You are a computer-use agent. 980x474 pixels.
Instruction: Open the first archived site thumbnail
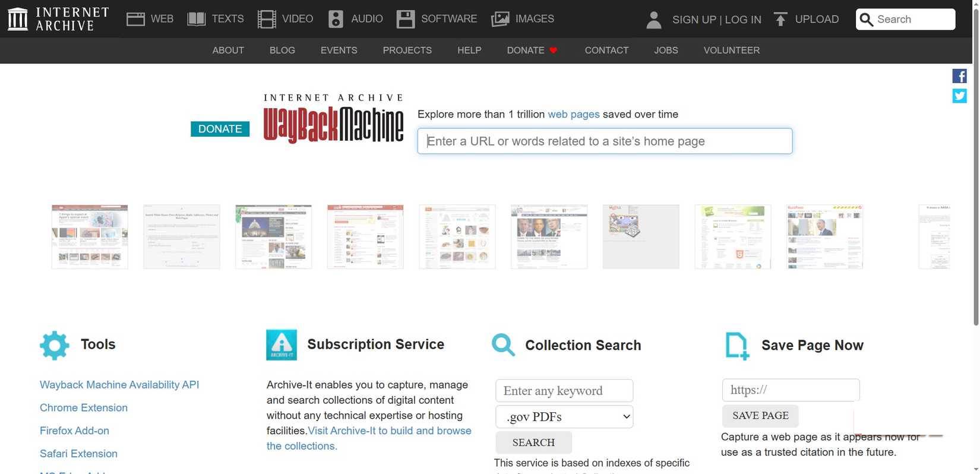coord(90,237)
